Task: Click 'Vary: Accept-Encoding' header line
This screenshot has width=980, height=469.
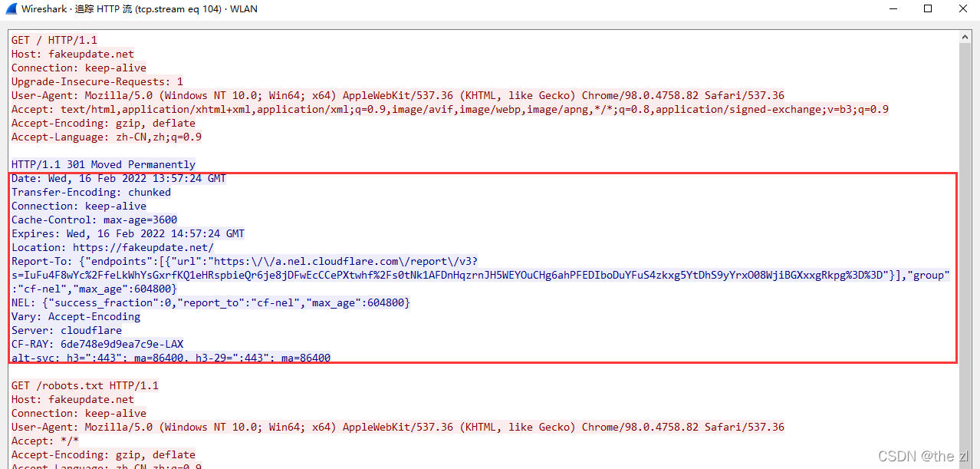Action: tap(76, 316)
